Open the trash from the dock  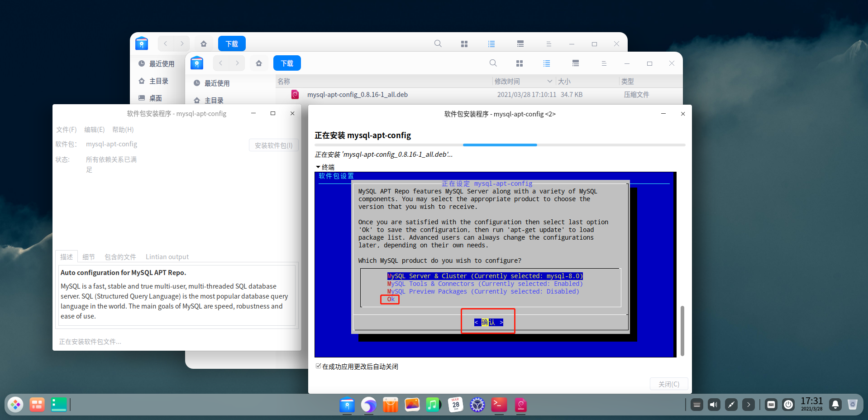[x=853, y=405]
